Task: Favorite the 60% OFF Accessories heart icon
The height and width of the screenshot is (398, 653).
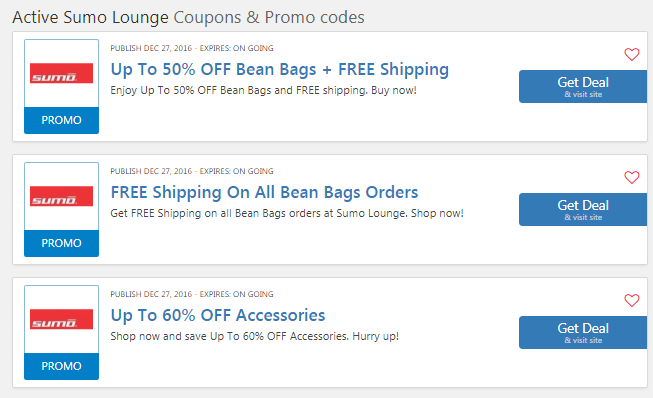Action: (631, 300)
